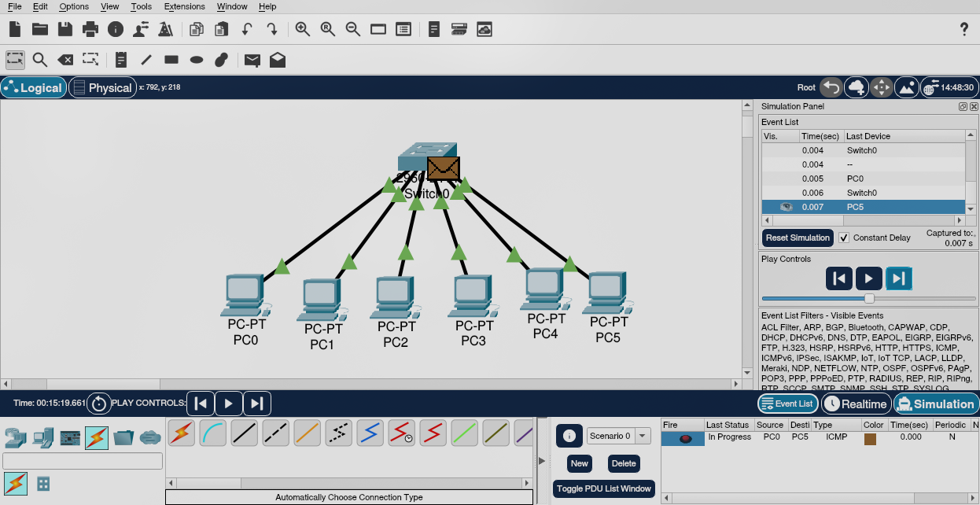Click the panel expander arrow beside connections
Image resolution: width=980 pixels, height=505 pixels.
tap(541, 460)
